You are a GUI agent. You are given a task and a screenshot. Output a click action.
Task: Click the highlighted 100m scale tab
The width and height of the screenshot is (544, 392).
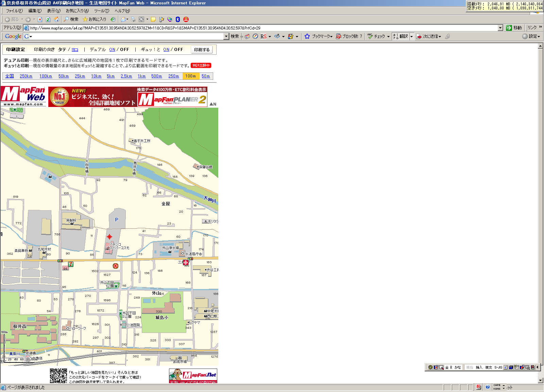pos(191,76)
